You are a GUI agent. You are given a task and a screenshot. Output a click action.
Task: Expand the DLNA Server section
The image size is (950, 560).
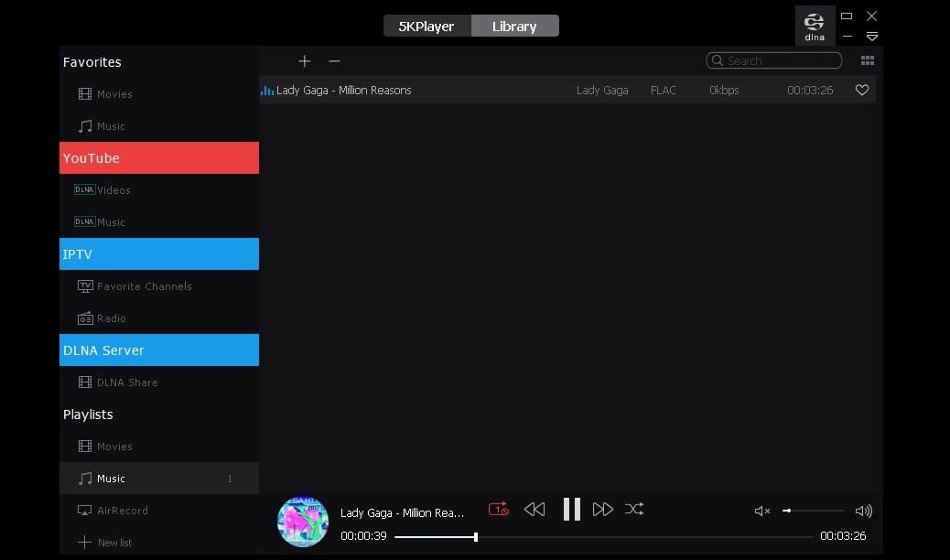pyautogui.click(x=103, y=350)
